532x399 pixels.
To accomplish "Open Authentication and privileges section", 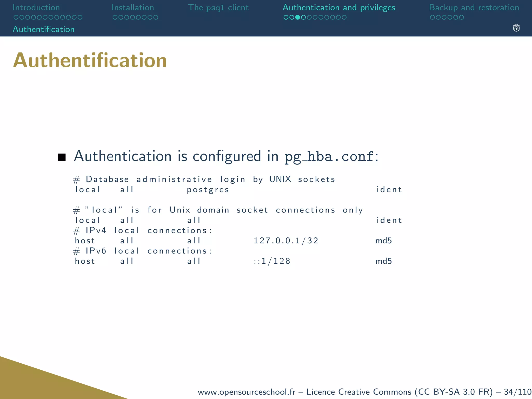I will point(339,8).
